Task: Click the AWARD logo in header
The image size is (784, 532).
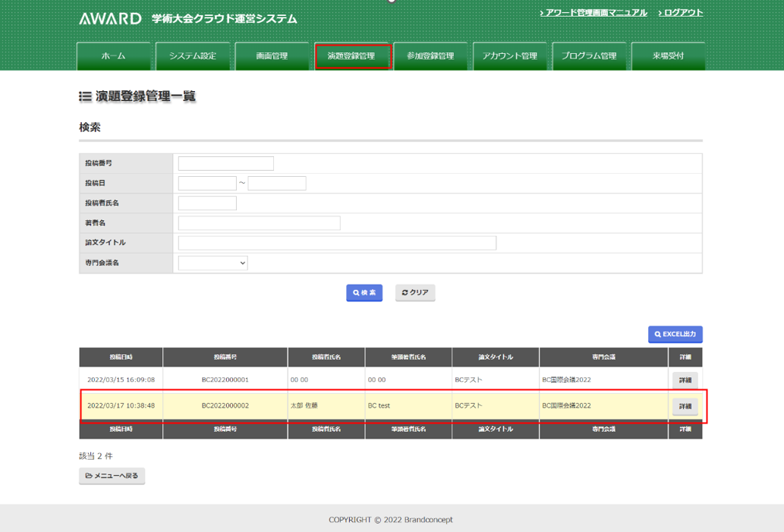Action: (x=110, y=18)
